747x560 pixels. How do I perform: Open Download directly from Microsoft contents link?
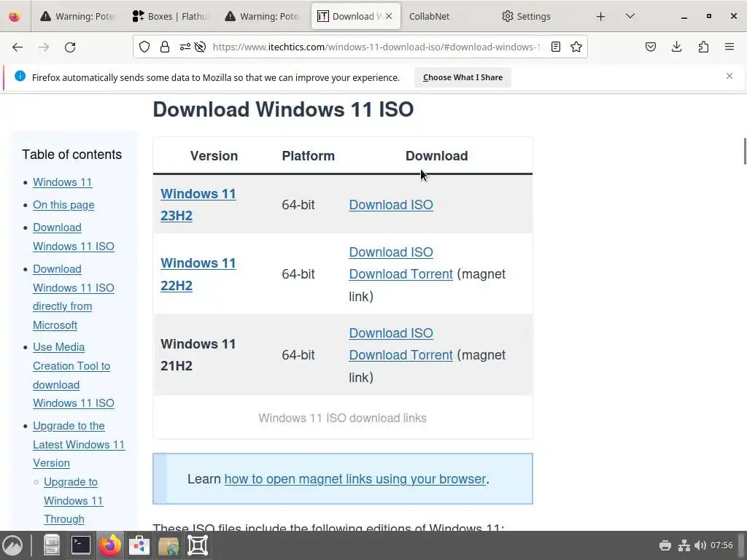[x=74, y=297]
